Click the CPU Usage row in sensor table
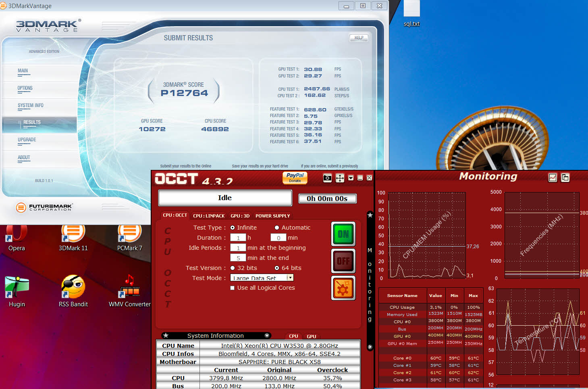 (x=431, y=307)
